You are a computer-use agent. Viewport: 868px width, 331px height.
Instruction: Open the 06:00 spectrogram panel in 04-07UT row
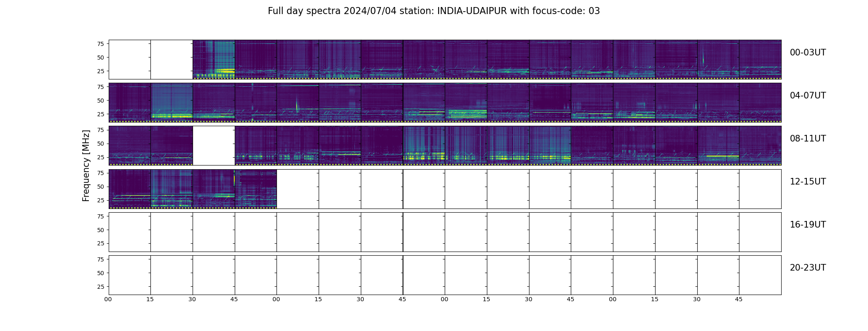(x=466, y=103)
